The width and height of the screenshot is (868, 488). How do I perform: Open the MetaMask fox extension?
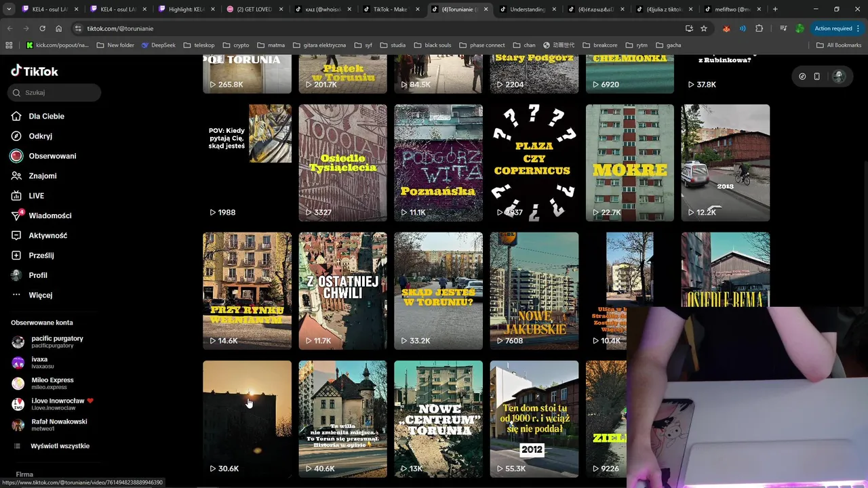click(x=726, y=28)
